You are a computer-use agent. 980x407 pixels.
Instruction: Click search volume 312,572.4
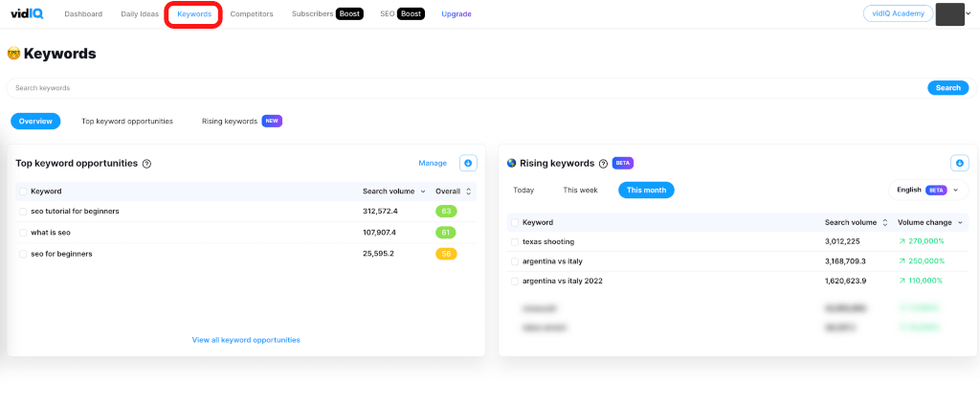coord(380,212)
